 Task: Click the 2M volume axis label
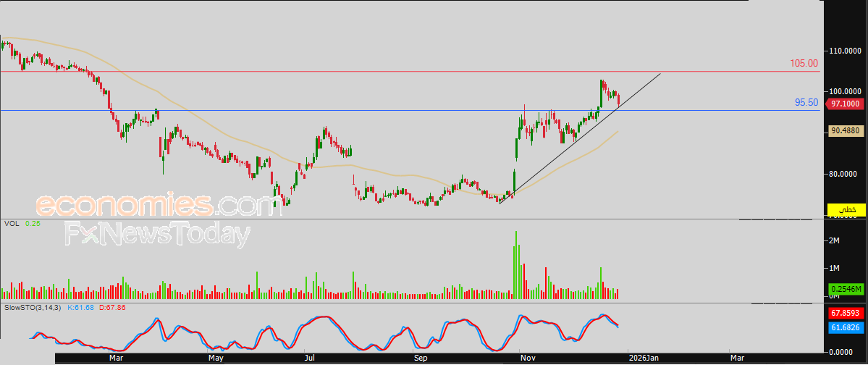835,240
